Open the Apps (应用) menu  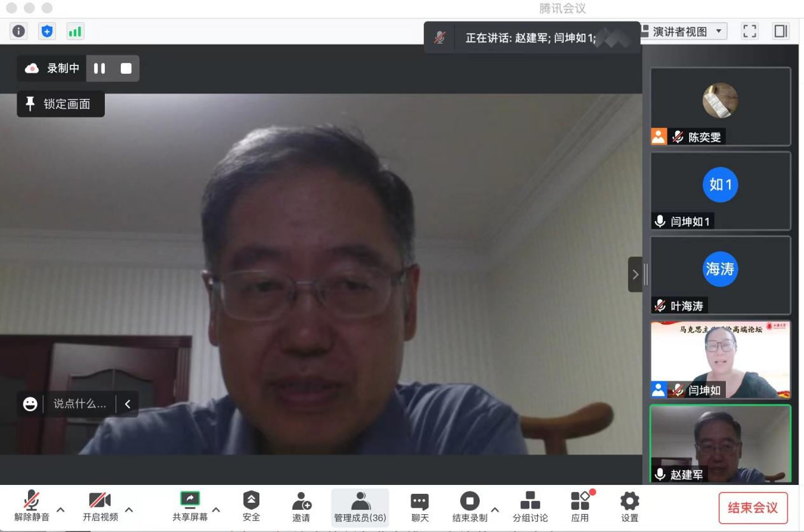tap(580, 507)
